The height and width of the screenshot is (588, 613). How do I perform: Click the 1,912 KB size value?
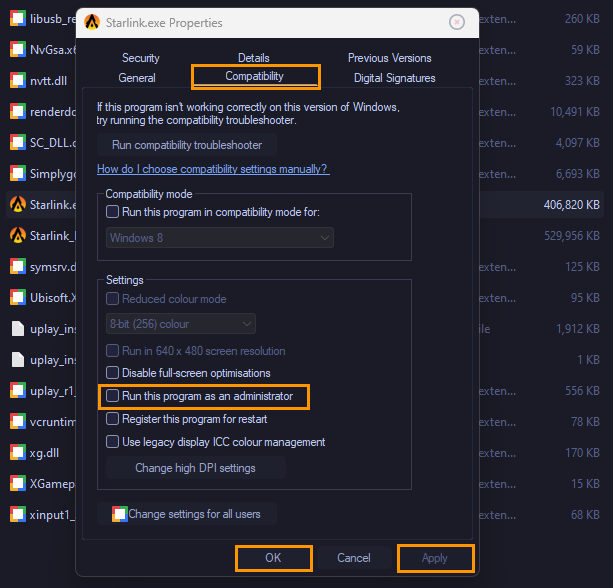578,329
